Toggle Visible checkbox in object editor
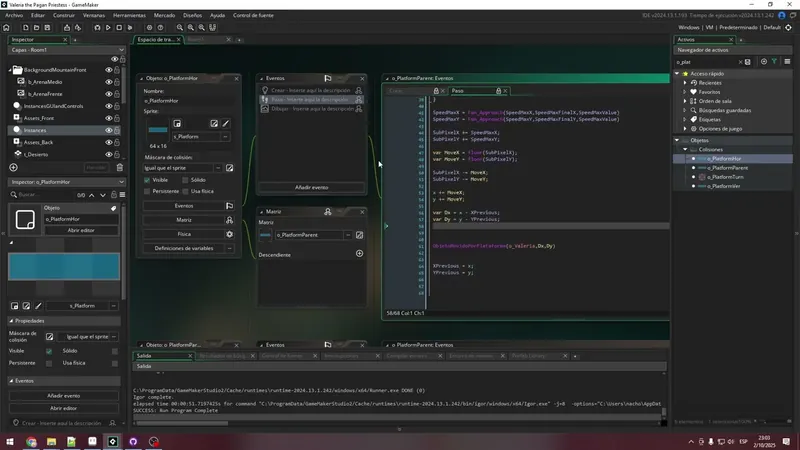The height and width of the screenshot is (450, 800). coord(147,180)
